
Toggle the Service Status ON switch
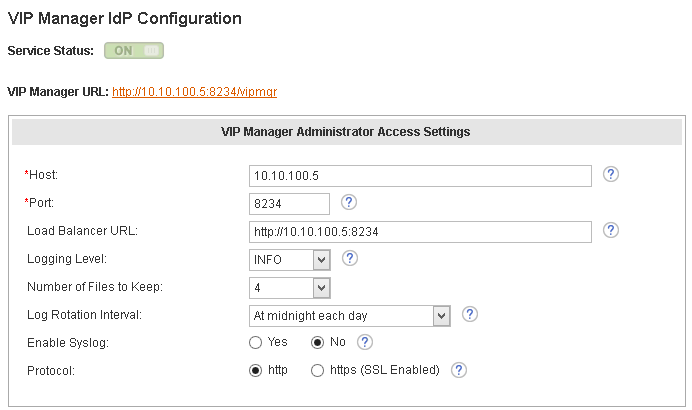coord(134,50)
